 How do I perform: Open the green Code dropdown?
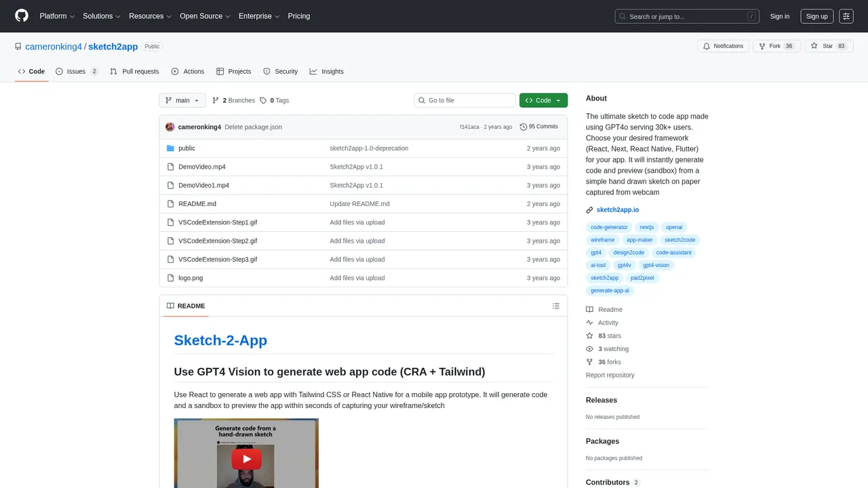click(543, 100)
